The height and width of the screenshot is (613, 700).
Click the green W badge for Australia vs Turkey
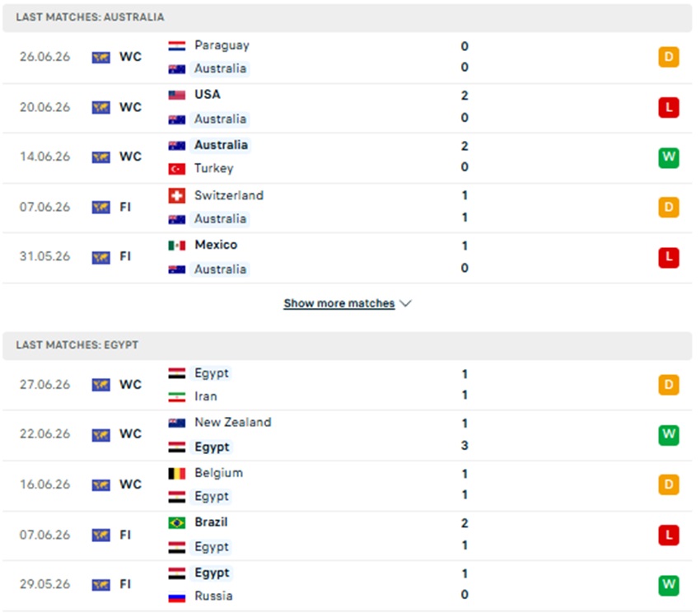pos(669,157)
